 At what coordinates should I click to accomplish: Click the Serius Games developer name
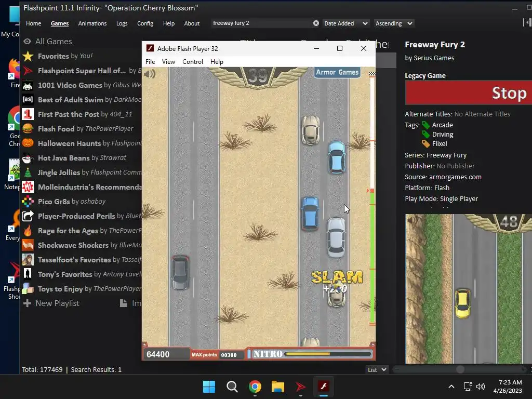click(434, 58)
